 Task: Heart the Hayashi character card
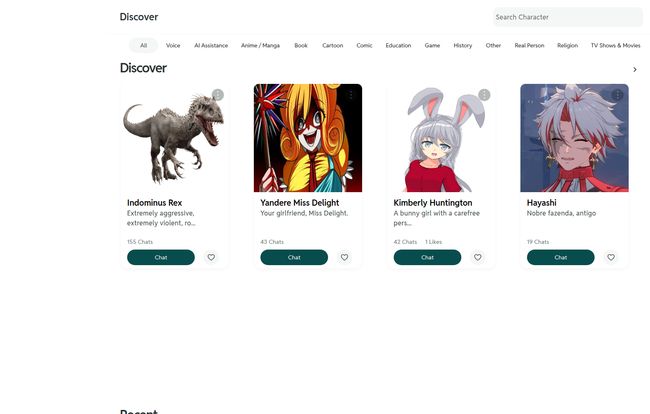(611, 257)
